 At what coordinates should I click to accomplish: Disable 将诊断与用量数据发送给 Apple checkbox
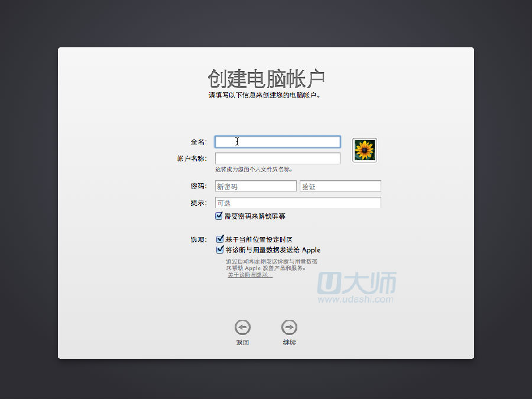click(x=219, y=250)
